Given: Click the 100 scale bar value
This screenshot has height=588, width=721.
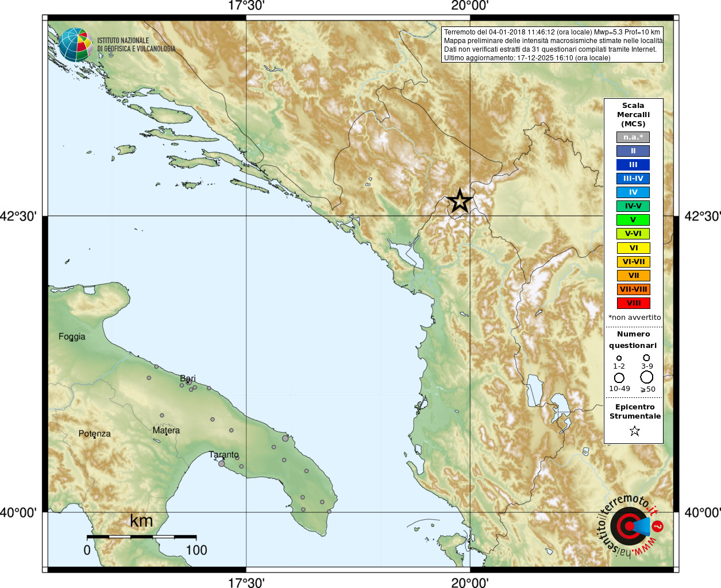Looking at the screenshot, I should pyautogui.click(x=196, y=550).
